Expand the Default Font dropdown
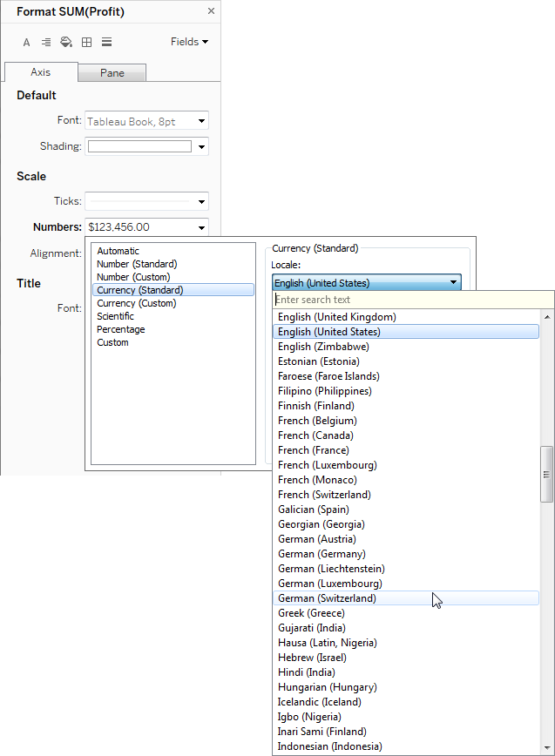This screenshot has width=555, height=756. click(x=202, y=122)
